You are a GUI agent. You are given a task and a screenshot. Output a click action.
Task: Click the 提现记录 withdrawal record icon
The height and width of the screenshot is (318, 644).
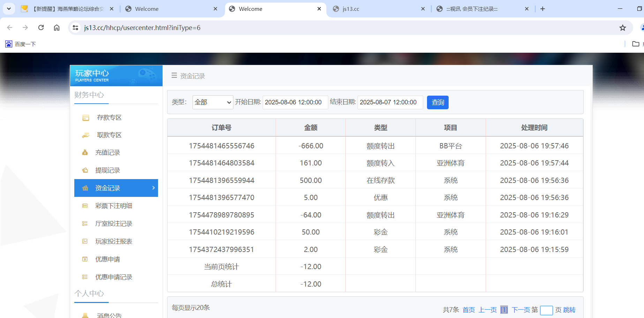tap(85, 170)
